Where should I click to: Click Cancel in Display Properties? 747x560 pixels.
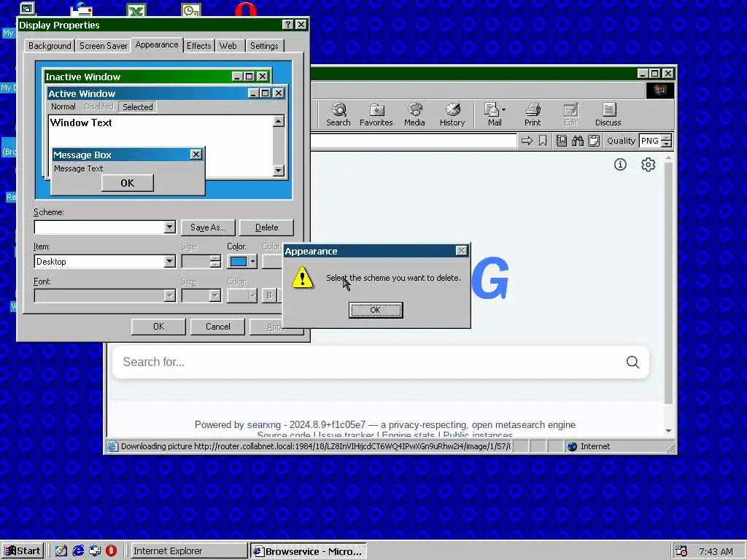[x=217, y=327]
